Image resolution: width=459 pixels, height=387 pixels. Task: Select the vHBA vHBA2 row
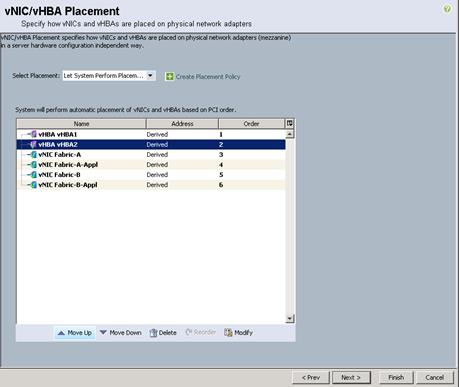pos(151,144)
